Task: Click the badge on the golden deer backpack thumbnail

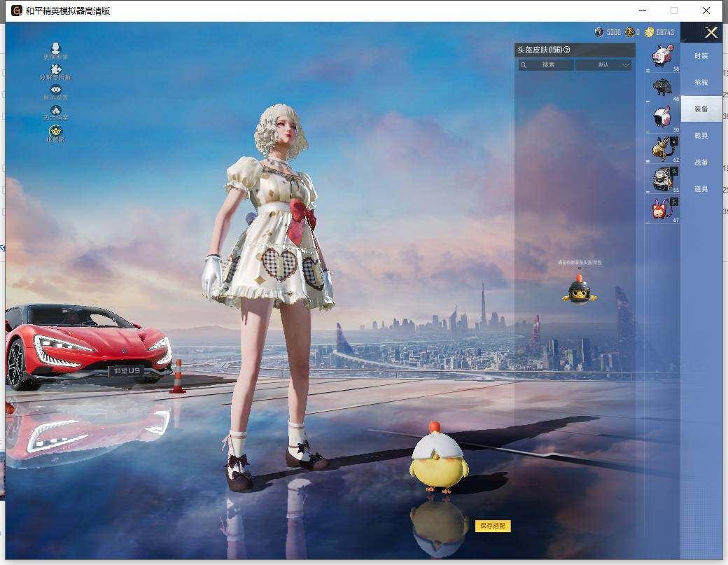Action: pos(675,141)
